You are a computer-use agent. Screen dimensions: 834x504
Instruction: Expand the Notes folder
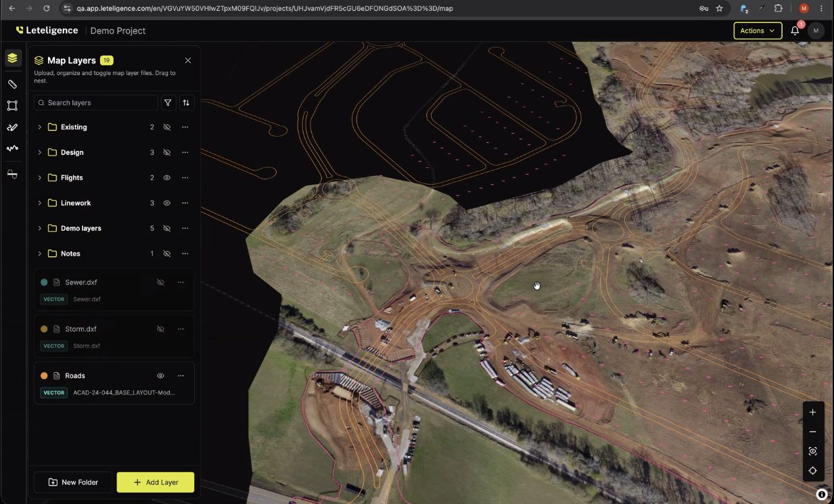point(39,254)
